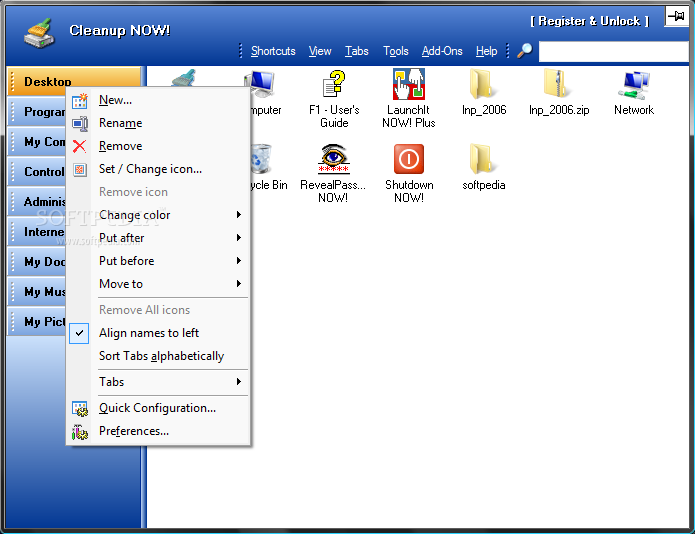Viewport: 695px width, 534px height.
Task: Open the Network icon
Action: point(634,84)
